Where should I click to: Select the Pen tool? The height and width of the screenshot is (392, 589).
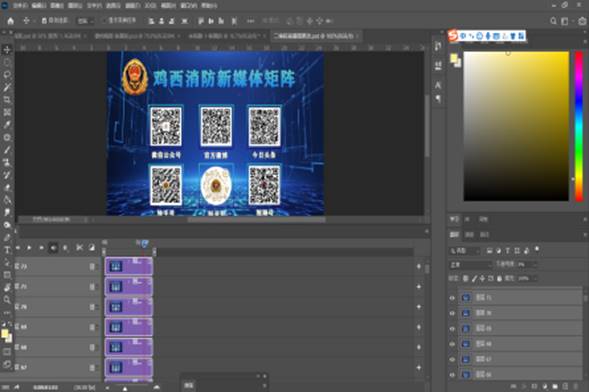click(x=7, y=237)
